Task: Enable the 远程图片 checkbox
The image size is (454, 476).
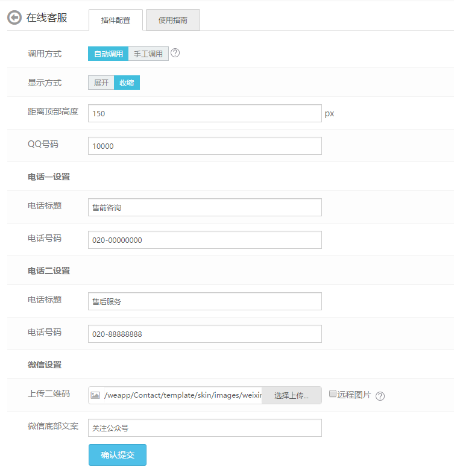Action: point(333,394)
